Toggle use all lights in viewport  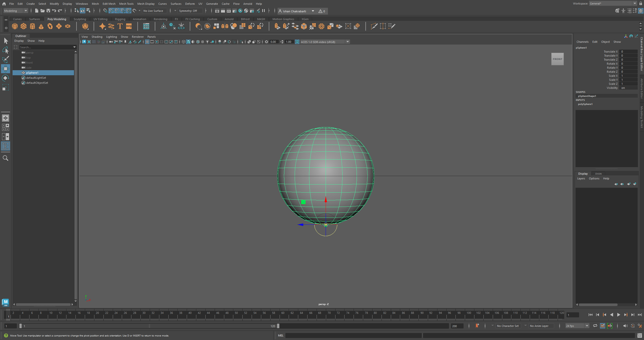tap(207, 42)
